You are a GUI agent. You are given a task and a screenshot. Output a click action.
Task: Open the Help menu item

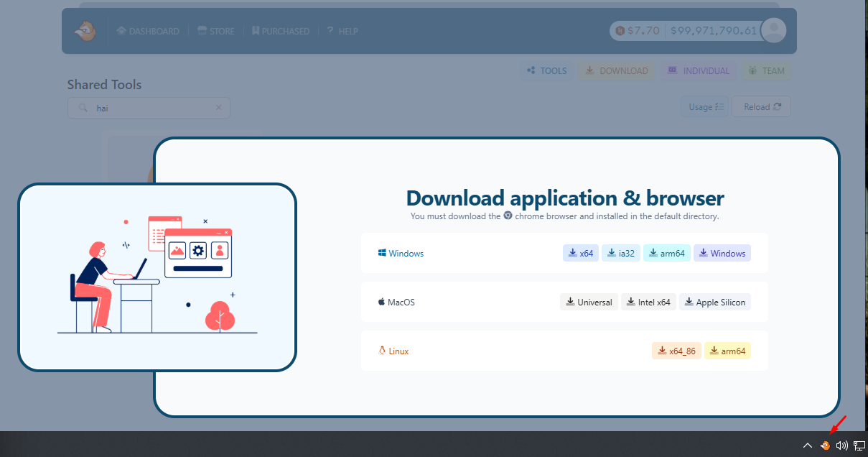[x=342, y=31]
